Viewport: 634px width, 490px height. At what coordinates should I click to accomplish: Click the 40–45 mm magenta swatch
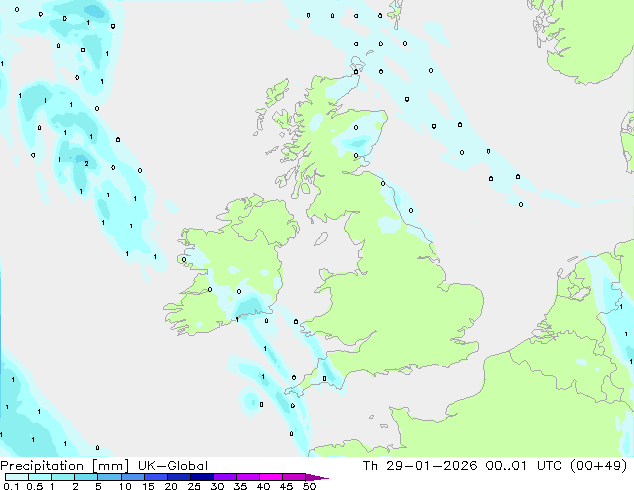271,477
